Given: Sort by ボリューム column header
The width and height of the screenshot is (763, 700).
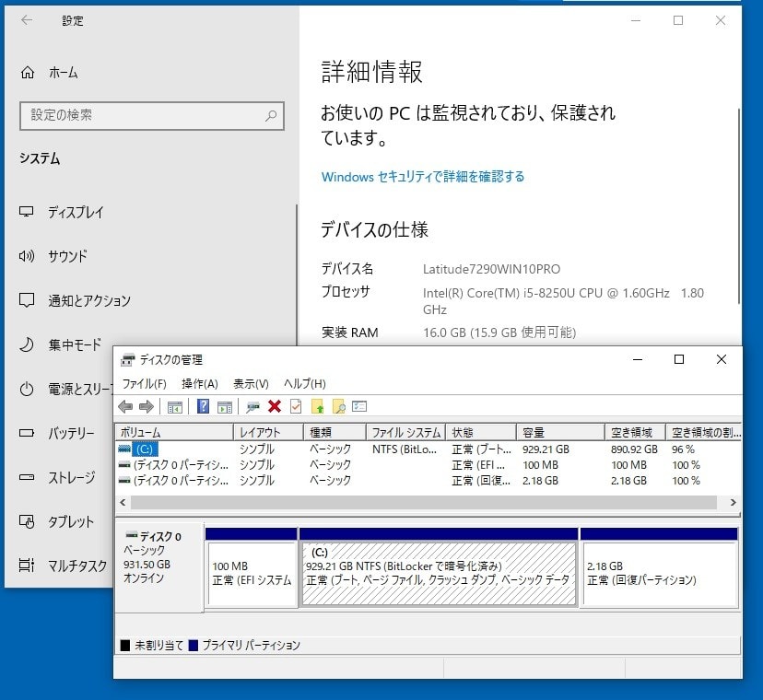Looking at the screenshot, I should point(174,432).
